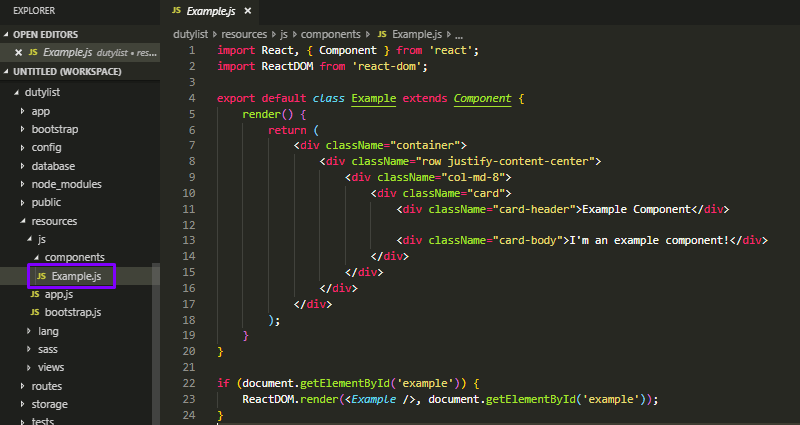
Task: Click line number 22 in gutter
Action: click(189, 383)
